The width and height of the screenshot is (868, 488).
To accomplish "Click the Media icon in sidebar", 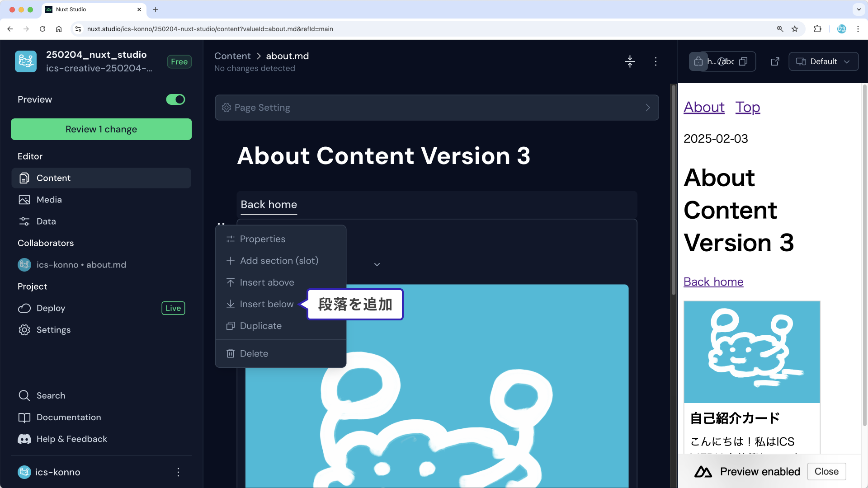I will click(x=24, y=200).
